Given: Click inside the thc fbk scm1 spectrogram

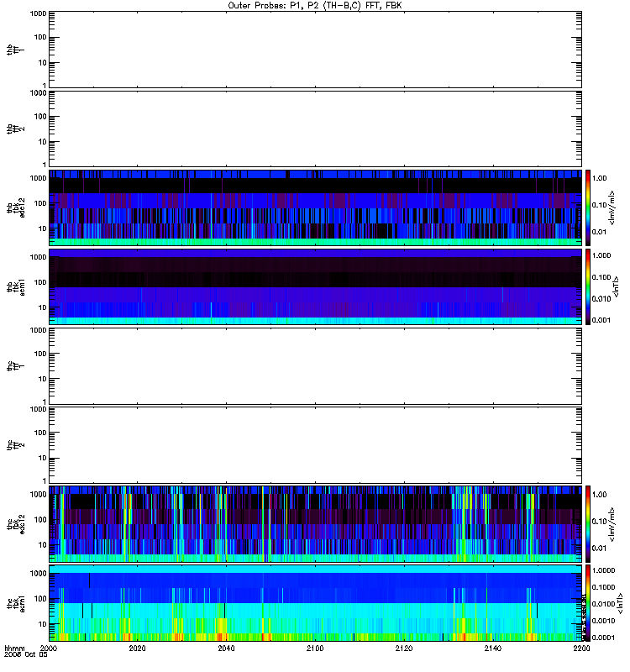Looking at the screenshot, I should tap(315, 603).
